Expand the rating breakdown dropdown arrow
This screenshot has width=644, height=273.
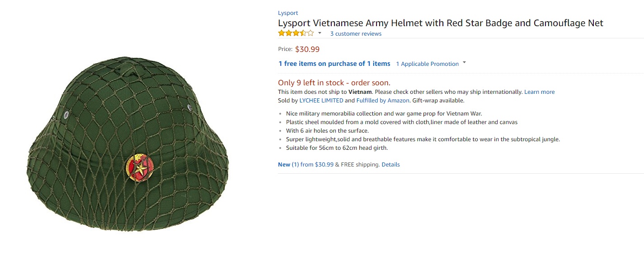tap(320, 33)
